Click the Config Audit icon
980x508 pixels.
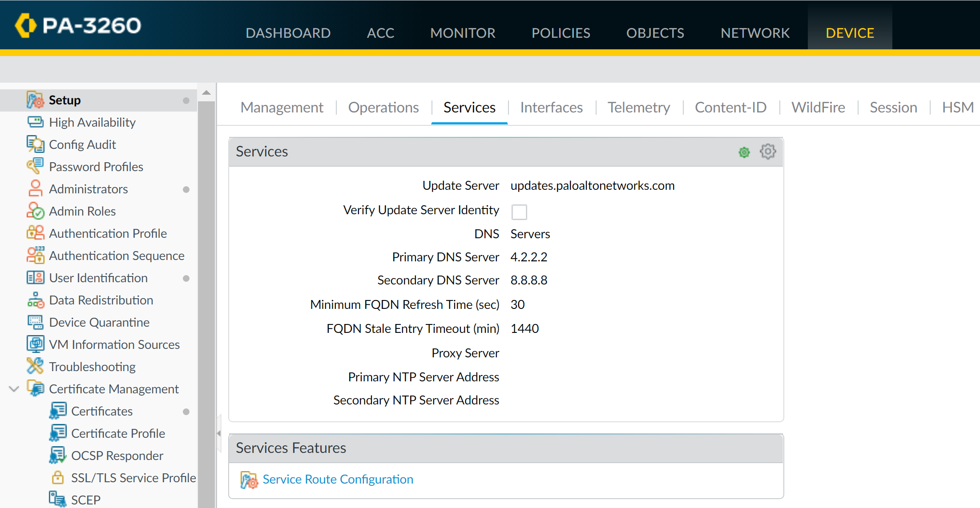tap(35, 144)
